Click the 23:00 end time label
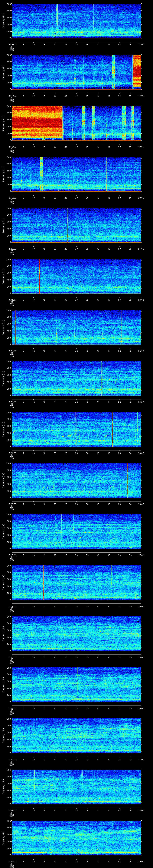The width and height of the screenshot is (153, 868). tap(141, 351)
